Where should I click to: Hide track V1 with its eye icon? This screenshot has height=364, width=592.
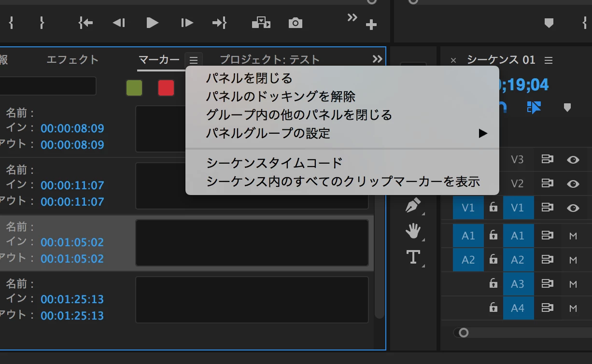pyautogui.click(x=573, y=208)
